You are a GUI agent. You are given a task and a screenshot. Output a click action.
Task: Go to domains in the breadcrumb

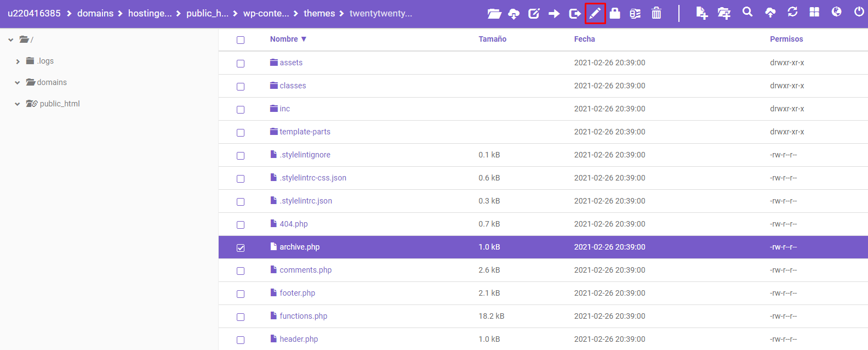coord(95,13)
